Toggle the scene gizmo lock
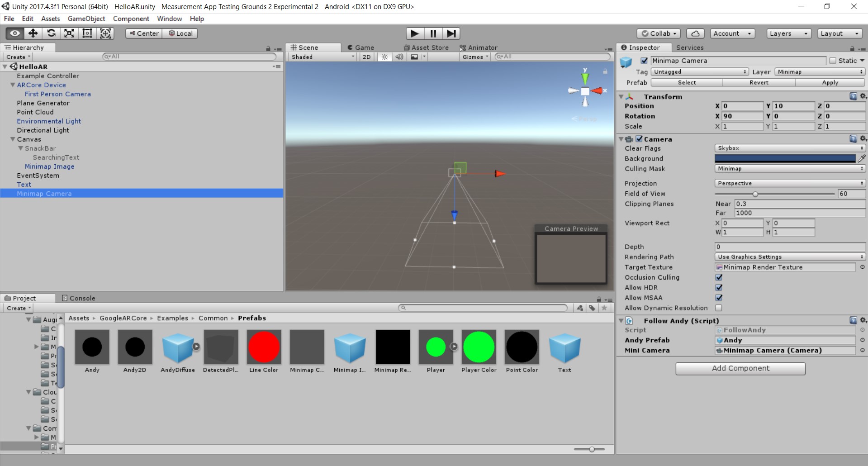The image size is (868, 466). click(605, 71)
